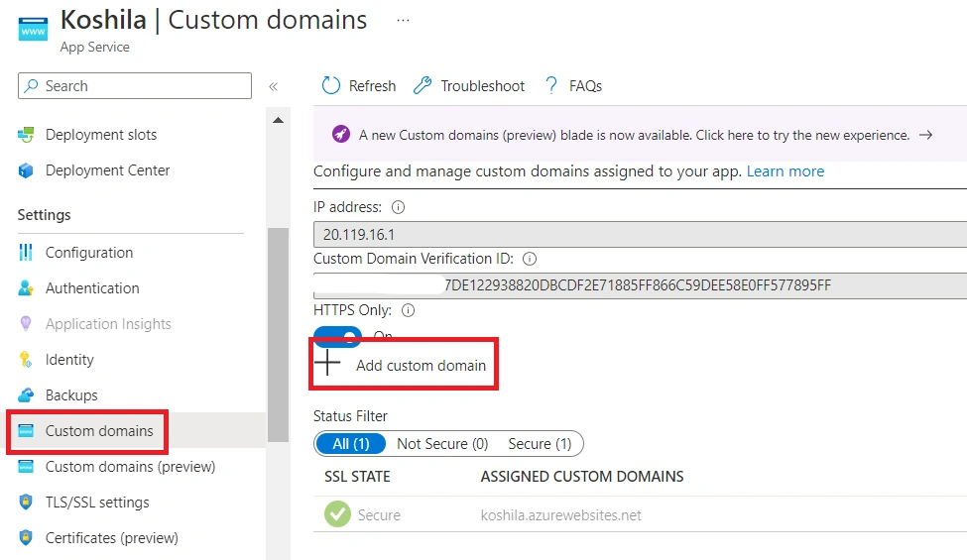Filter by Secure (1) status
The height and width of the screenshot is (560, 967).
pos(540,444)
